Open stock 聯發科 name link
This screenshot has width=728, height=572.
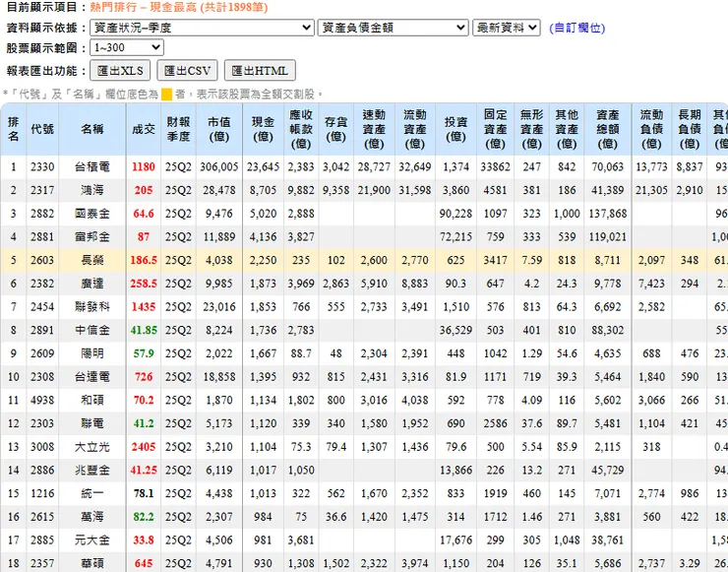[92, 307]
